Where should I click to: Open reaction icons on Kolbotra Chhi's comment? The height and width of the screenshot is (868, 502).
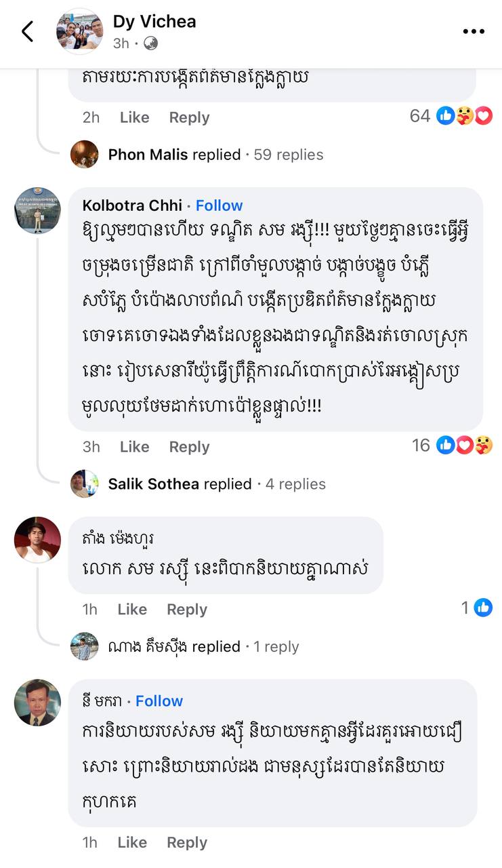[x=464, y=446]
